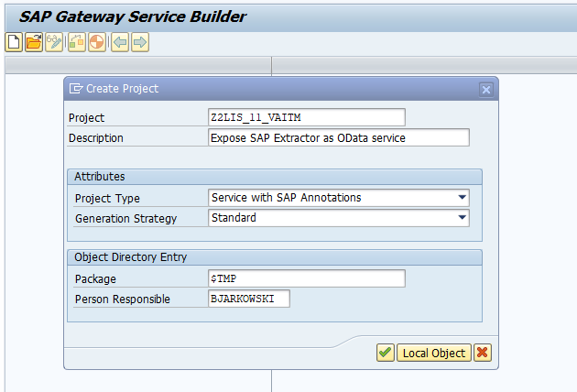577x392 pixels.
Task: Click the vertical splitter between header panes
Action: tap(272, 65)
